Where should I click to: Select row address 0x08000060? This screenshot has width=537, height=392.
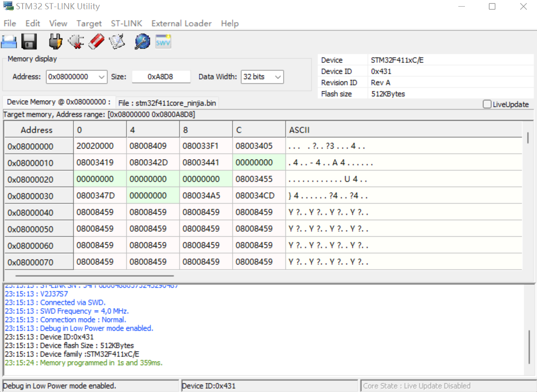[x=39, y=245]
